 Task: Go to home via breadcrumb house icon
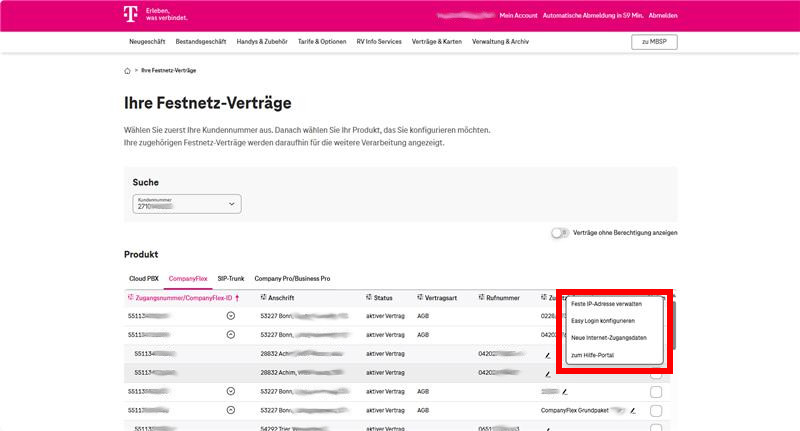(127, 71)
